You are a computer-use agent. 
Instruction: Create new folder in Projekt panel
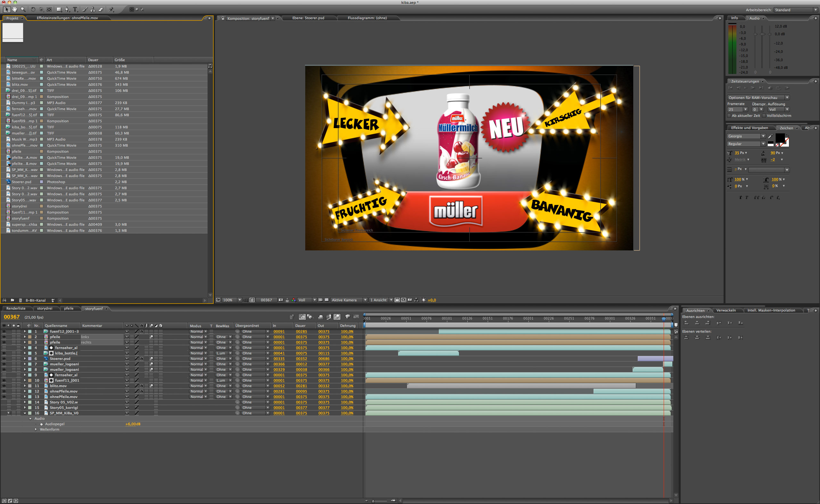click(x=12, y=300)
